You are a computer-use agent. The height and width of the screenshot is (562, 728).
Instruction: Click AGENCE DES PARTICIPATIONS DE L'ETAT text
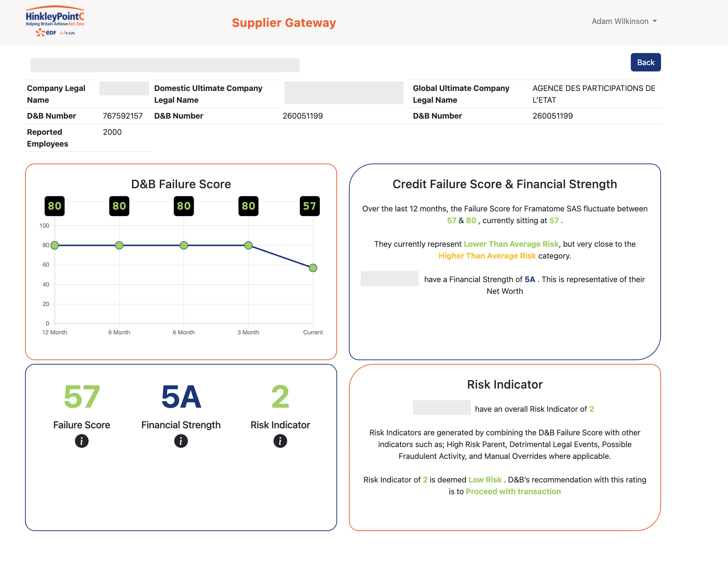[x=594, y=94]
